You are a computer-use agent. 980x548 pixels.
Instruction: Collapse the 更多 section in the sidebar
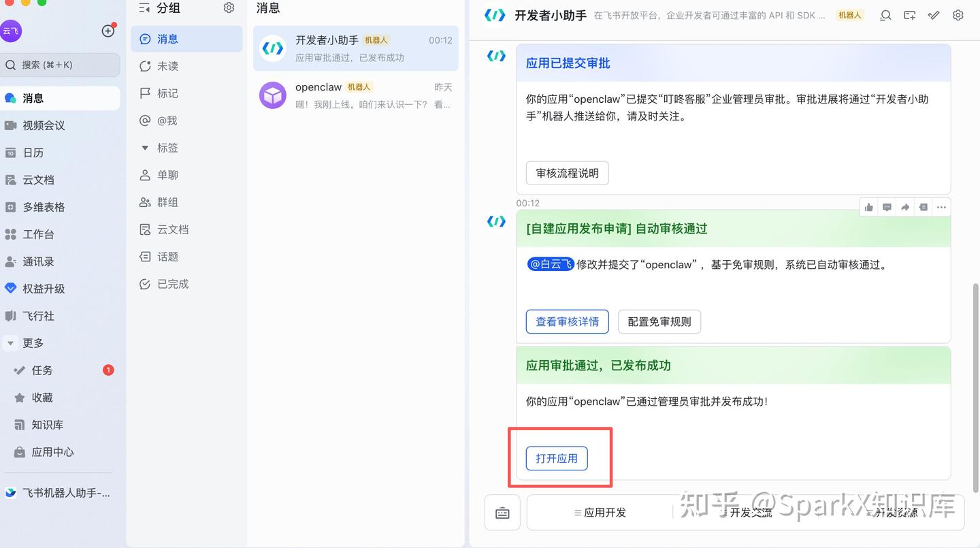click(11, 343)
